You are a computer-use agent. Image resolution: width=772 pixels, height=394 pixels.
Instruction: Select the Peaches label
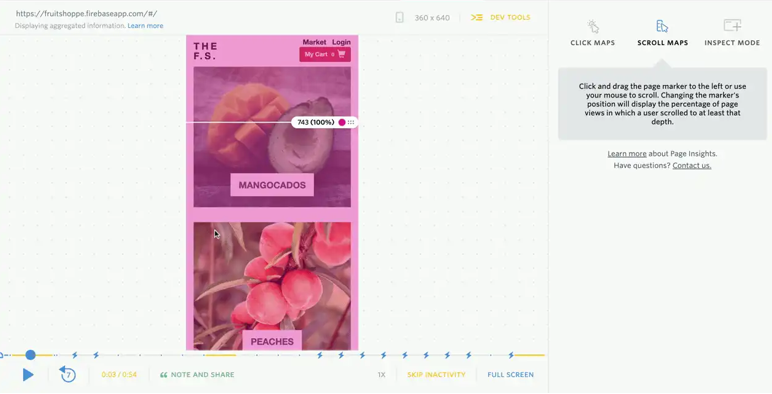pos(272,341)
